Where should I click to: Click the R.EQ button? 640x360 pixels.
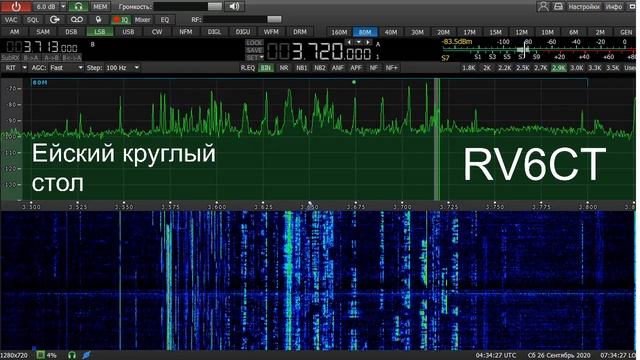click(247, 68)
